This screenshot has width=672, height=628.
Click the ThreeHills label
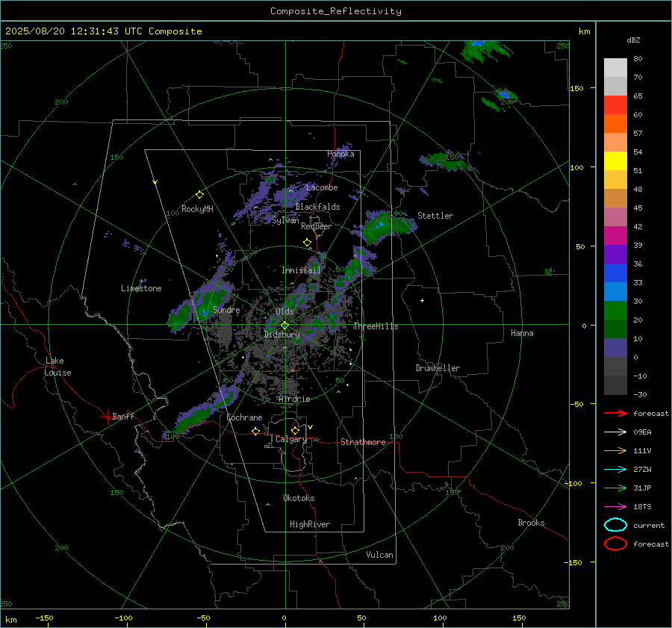point(376,326)
